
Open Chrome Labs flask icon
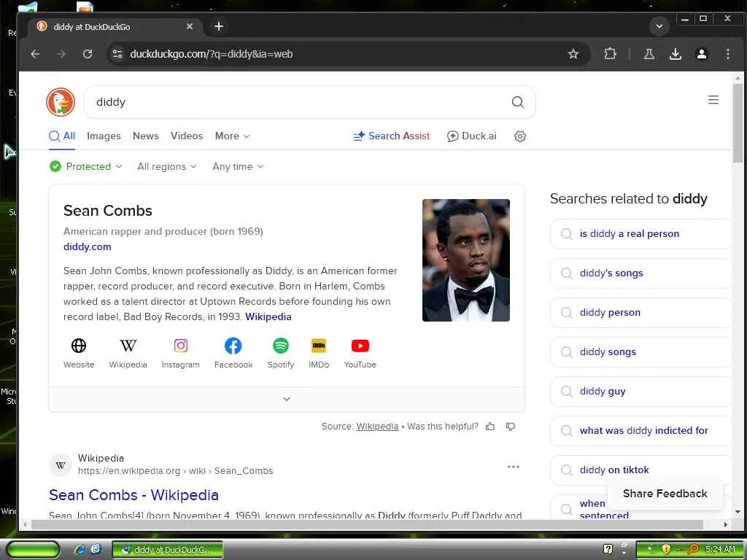click(x=649, y=54)
